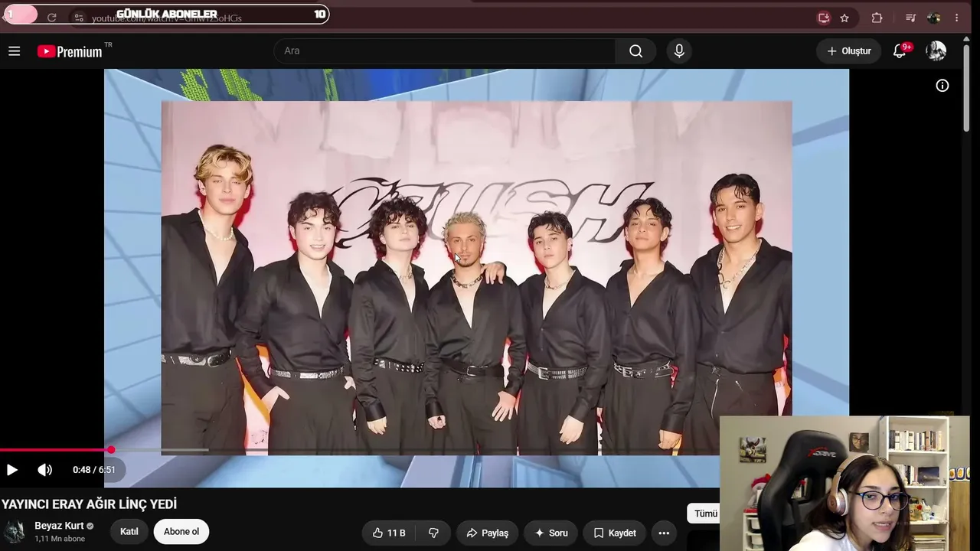Open the notifications bell

pyautogui.click(x=900, y=51)
